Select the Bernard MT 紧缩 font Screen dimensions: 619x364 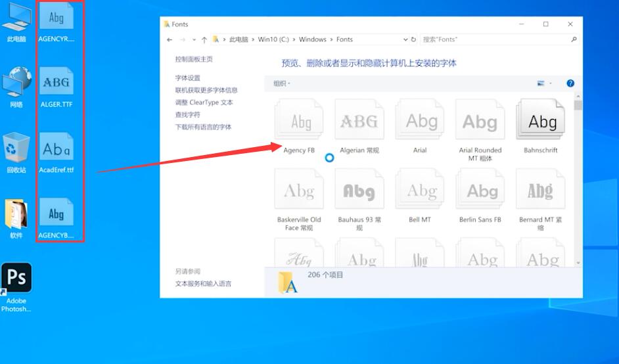point(540,200)
